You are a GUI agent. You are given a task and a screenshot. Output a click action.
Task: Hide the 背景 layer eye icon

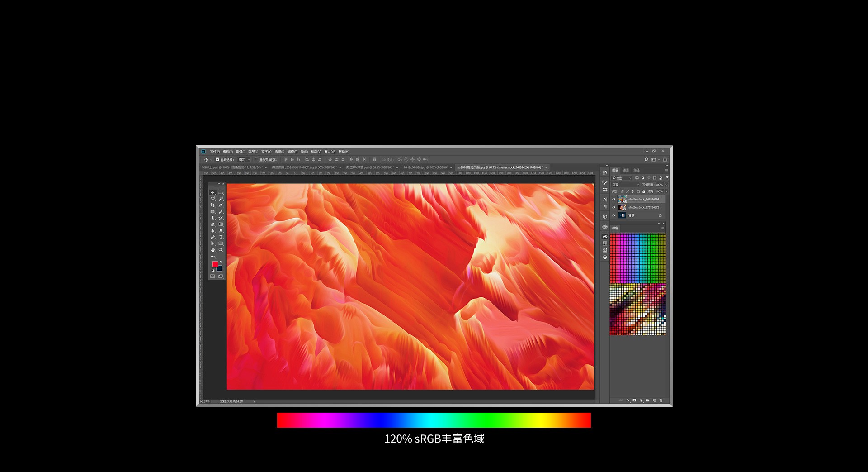614,215
